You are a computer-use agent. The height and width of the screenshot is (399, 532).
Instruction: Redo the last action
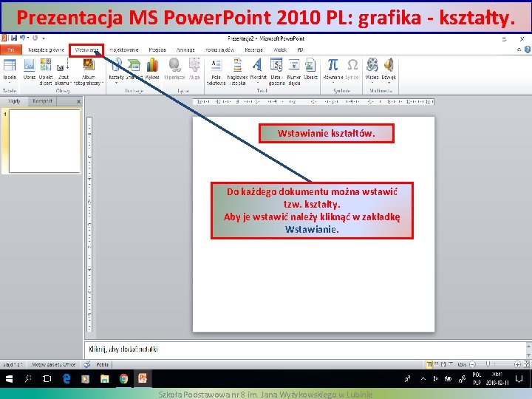(35, 38)
